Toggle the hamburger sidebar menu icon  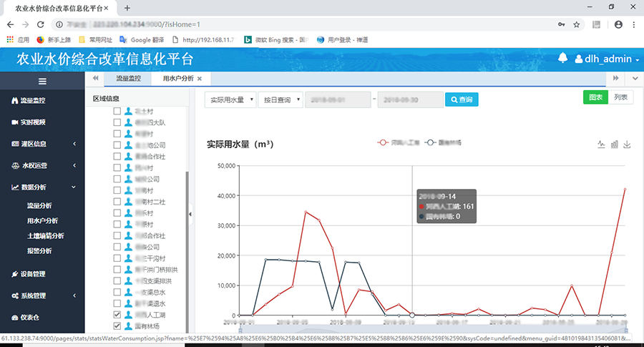click(42, 81)
